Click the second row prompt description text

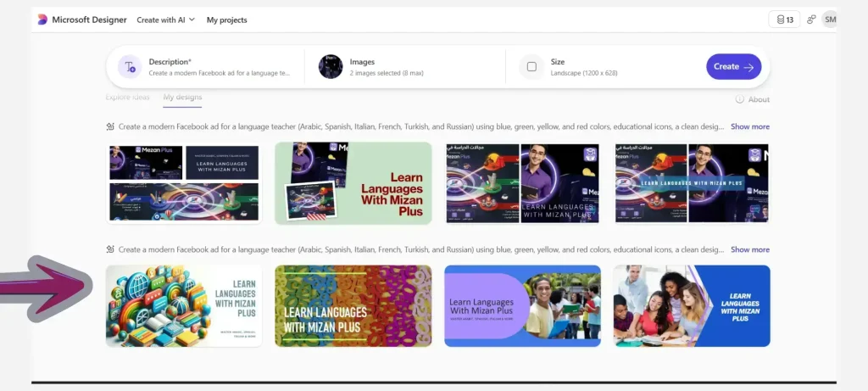click(x=420, y=249)
